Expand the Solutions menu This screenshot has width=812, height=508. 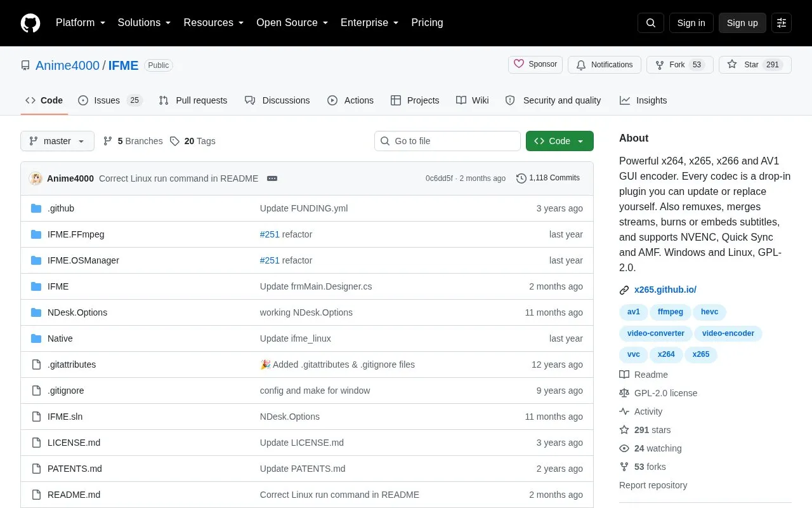click(x=144, y=23)
